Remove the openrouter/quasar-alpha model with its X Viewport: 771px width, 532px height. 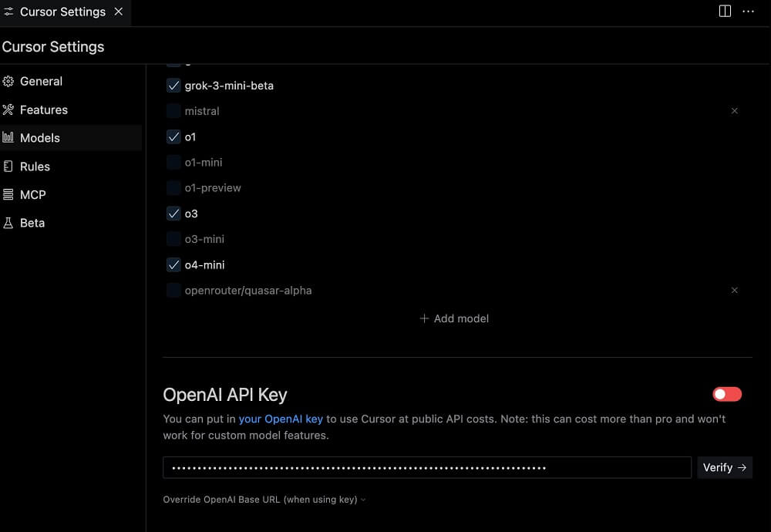[734, 291]
